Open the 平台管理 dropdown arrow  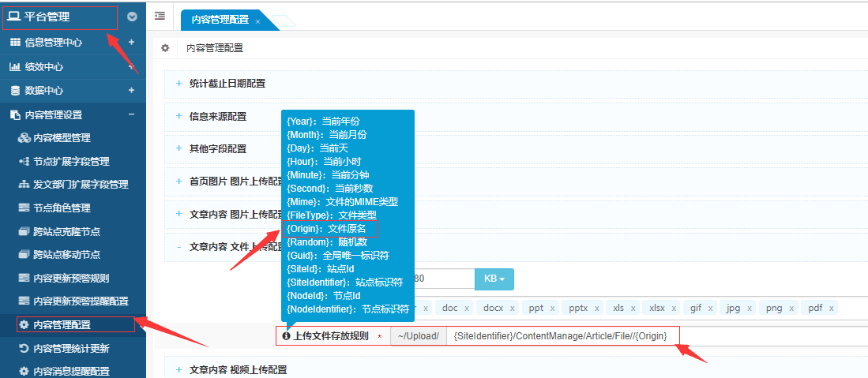click(132, 17)
